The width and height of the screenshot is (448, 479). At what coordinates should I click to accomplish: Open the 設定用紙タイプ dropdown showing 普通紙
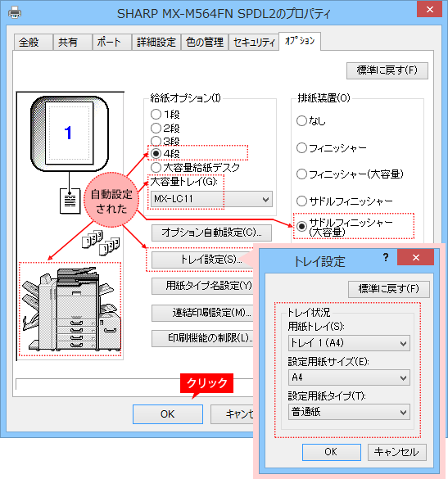[x=349, y=412]
